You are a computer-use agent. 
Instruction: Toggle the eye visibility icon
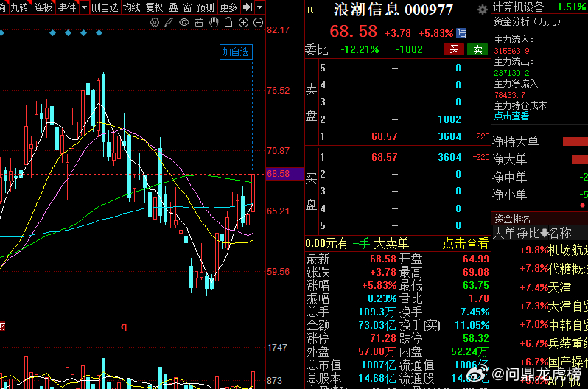pos(184,23)
